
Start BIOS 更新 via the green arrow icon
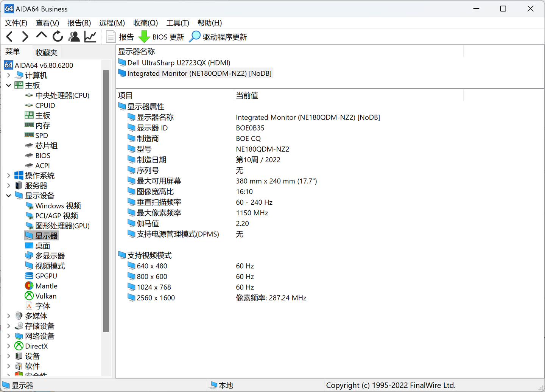[x=144, y=36]
